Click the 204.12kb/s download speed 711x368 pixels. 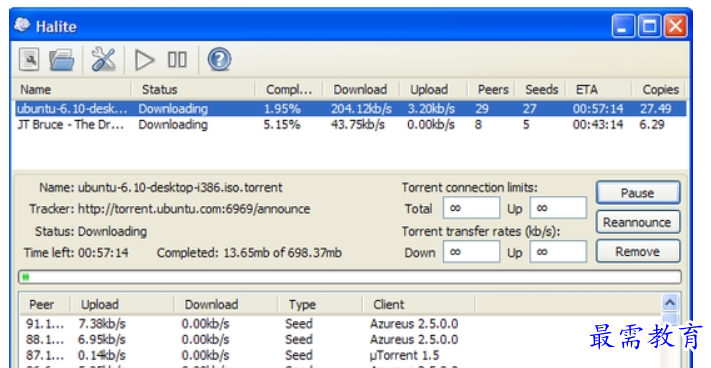point(361,109)
